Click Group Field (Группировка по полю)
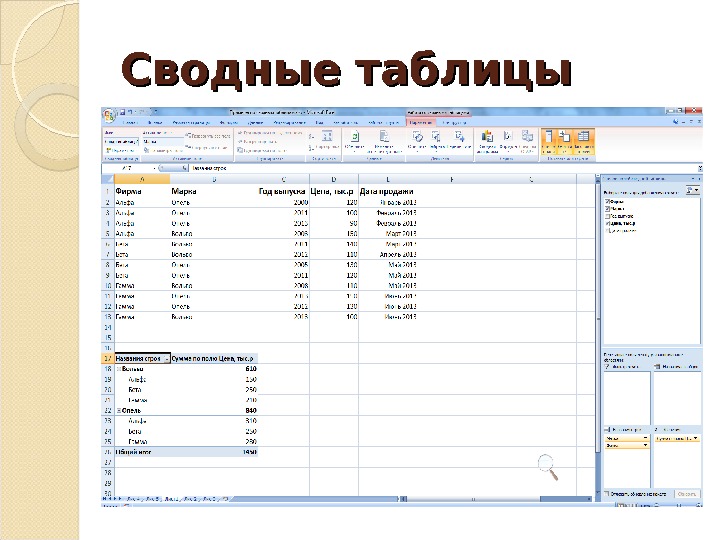 pyautogui.click(x=262, y=150)
